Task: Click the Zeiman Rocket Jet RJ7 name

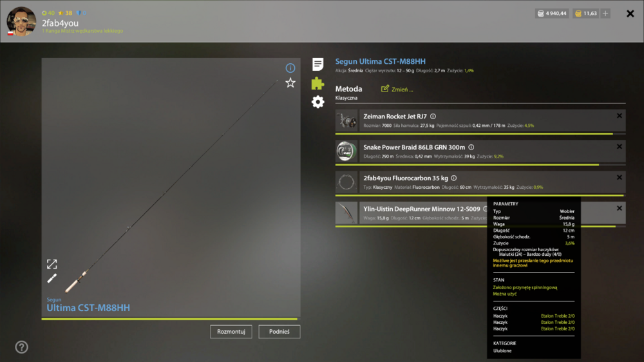Action: pos(395,117)
